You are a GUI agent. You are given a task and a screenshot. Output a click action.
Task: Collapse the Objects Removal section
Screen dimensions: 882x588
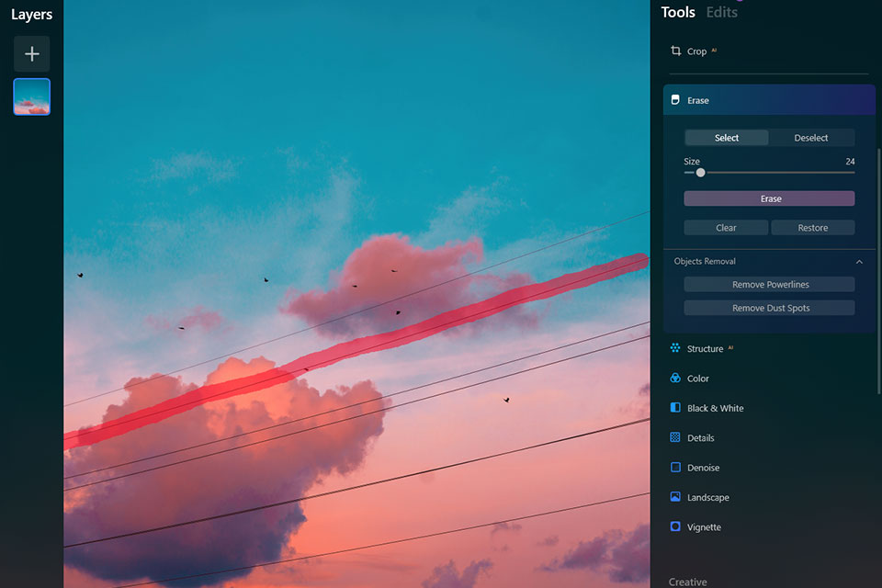pyautogui.click(x=859, y=262)
